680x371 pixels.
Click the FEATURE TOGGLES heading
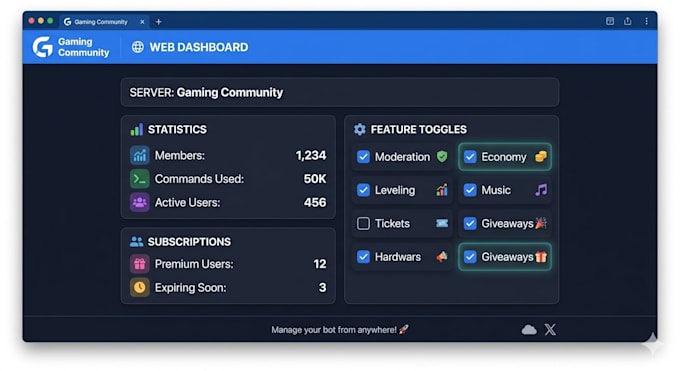tap(418, 129)
